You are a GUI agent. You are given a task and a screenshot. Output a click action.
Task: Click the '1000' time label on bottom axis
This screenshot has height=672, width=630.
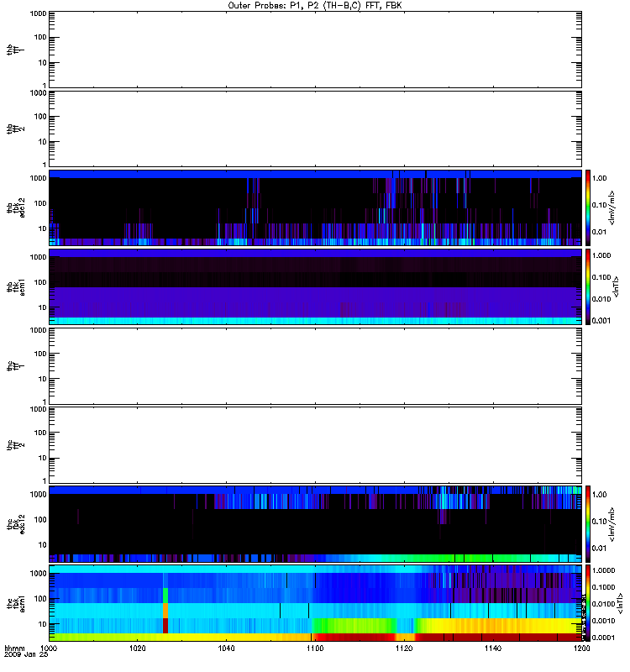(x=49, y=648)
